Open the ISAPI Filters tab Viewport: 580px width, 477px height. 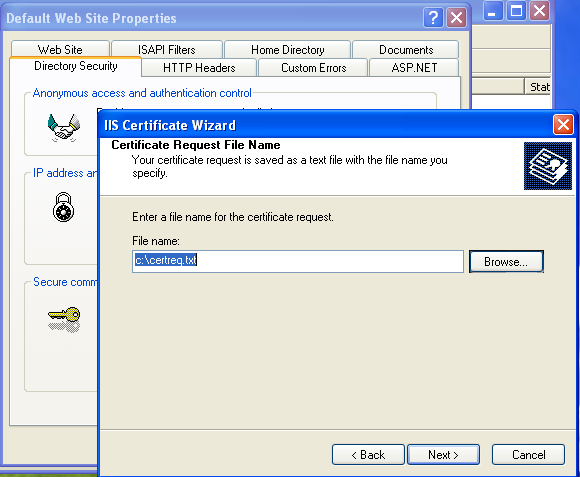(167, 49)
